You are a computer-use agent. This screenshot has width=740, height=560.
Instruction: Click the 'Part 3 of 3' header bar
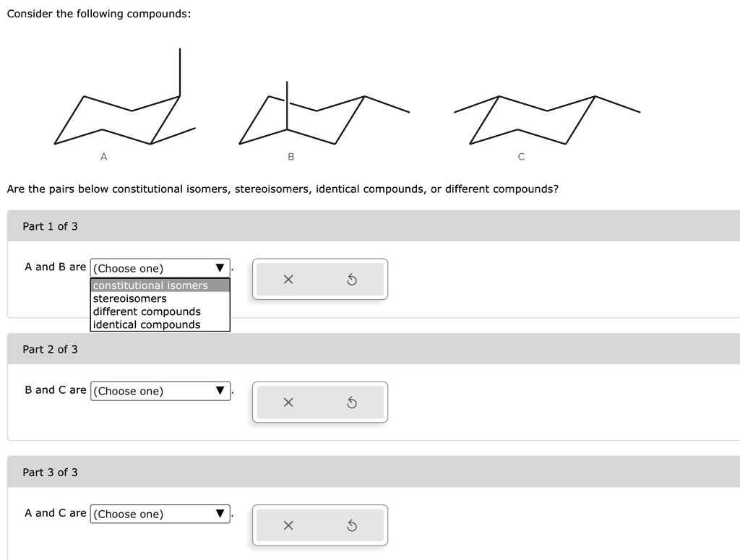pos(50,471)
